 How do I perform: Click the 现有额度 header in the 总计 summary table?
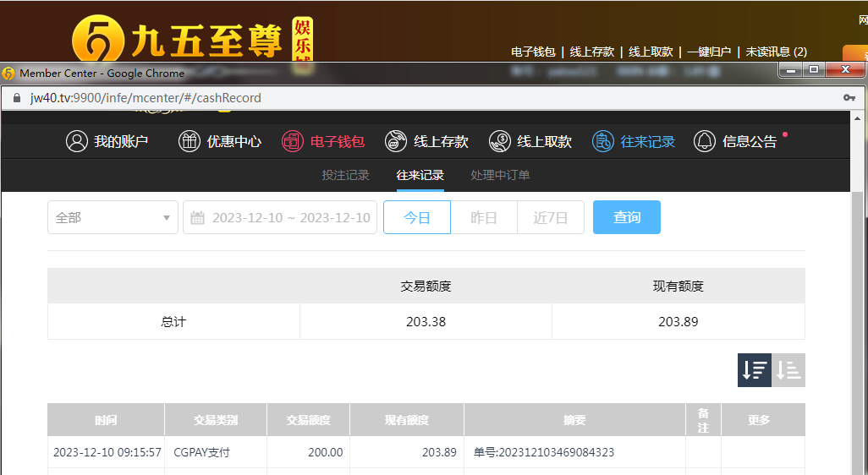coord(678,286)
